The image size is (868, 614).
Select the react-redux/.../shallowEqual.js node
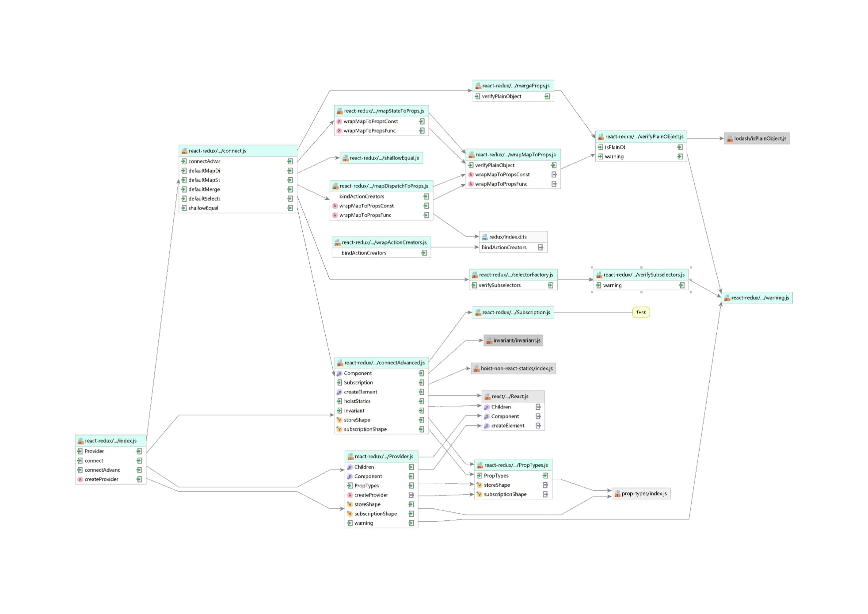coord(381,158)
